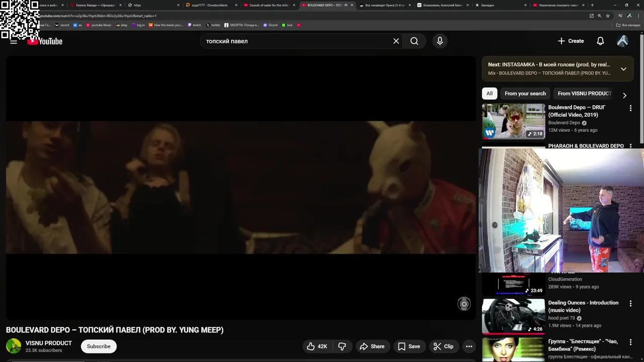Screen dimensions: 644x362
Task: Save the video to a playlist
Action: 409,346
